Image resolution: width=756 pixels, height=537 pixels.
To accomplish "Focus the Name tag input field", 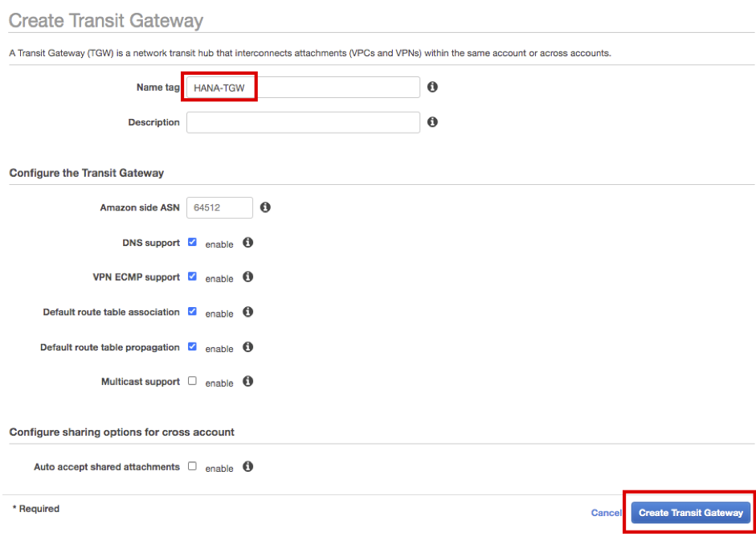I will click(303, 87).
